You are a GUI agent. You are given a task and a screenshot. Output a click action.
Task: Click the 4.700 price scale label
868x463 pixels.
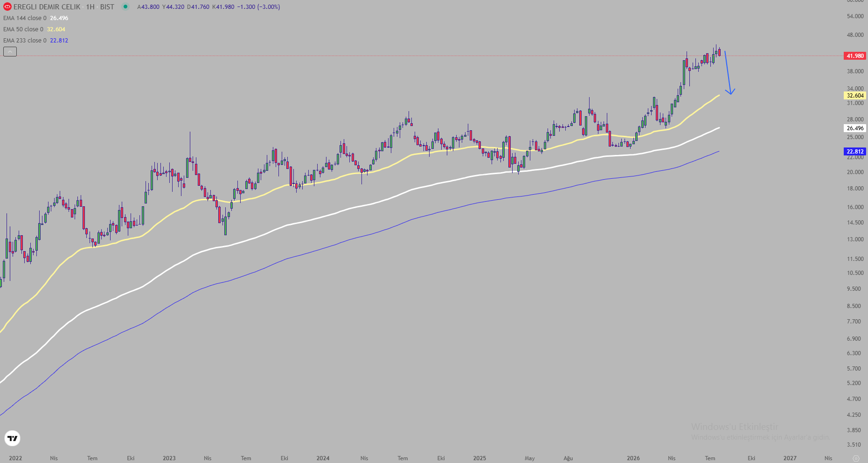[854, 399]
